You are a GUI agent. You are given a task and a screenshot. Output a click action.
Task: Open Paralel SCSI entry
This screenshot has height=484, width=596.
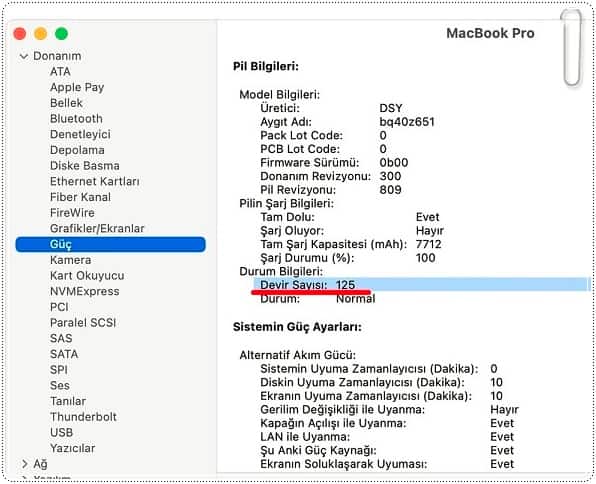(83, 322)
